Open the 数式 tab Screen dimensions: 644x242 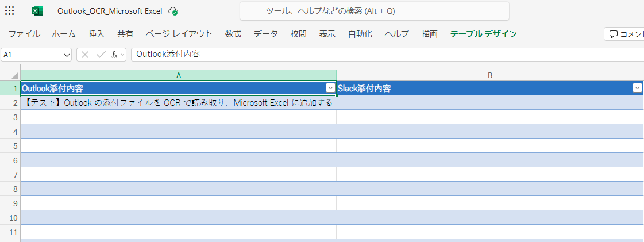(233, 34)
